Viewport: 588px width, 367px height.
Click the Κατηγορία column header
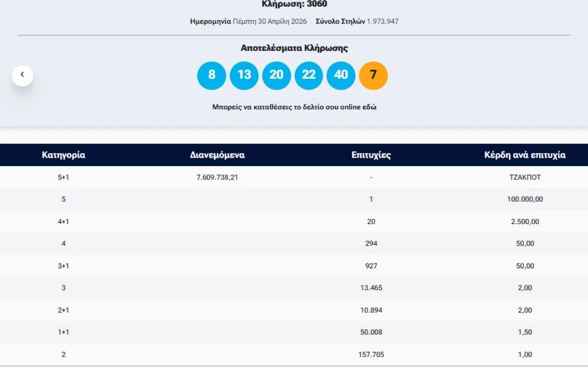tap(63, 155)
